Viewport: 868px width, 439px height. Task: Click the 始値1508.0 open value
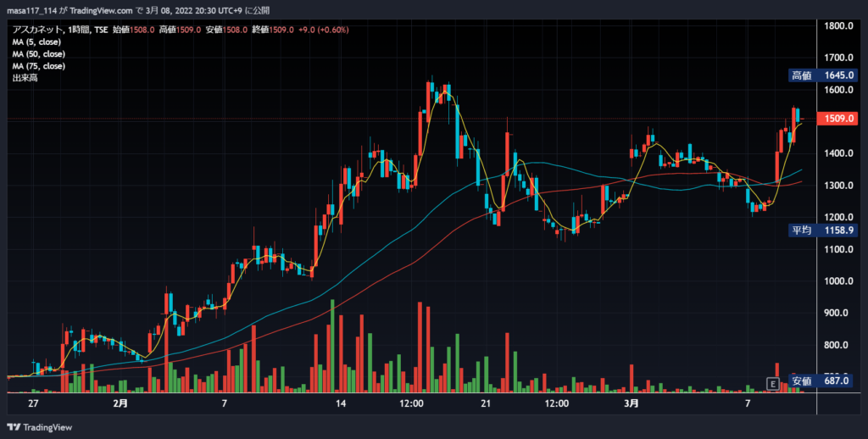133,30
